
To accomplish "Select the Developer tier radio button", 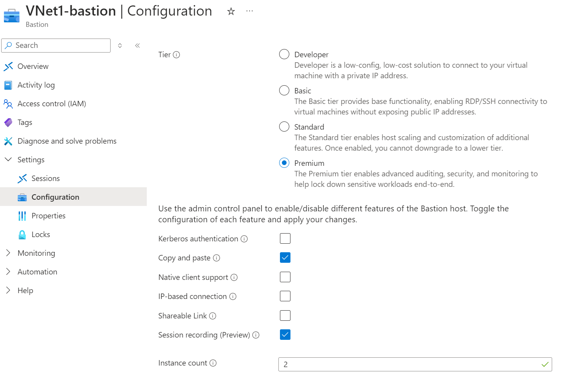I will (x=284, y=54).
